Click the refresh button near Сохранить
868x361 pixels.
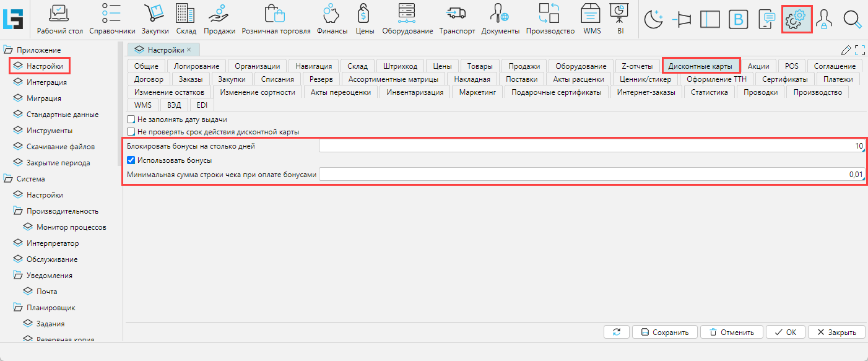617,332
